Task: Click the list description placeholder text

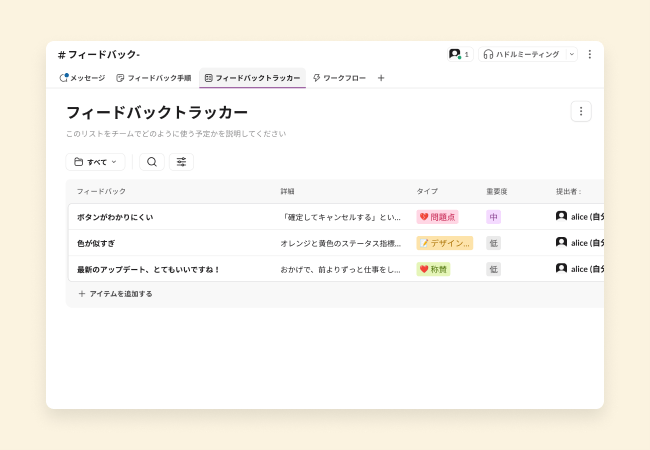Action: point(175,133)
